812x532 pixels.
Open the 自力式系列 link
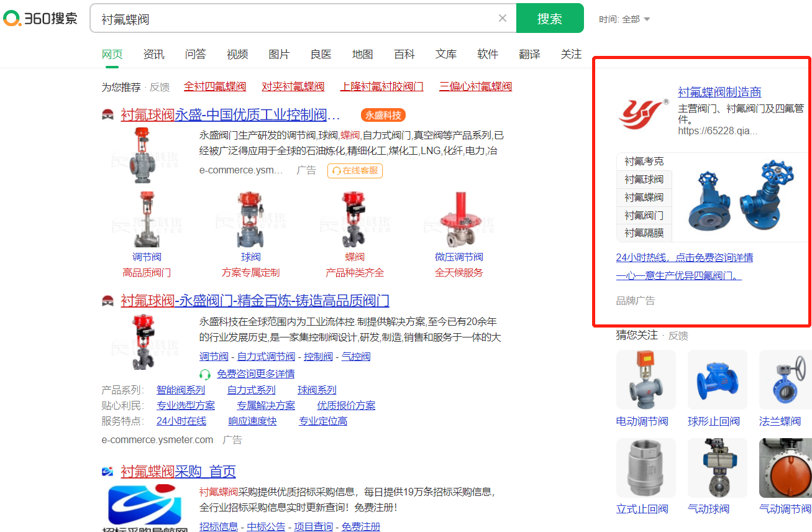coord(251,390)
